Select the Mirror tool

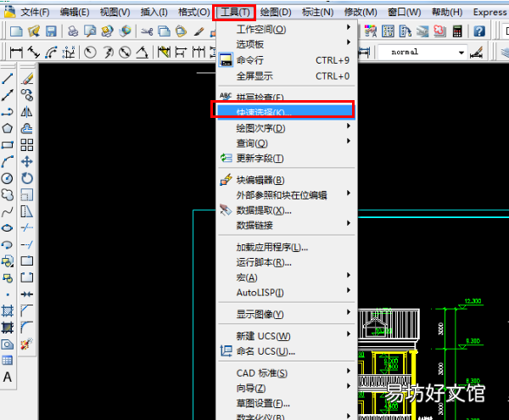pyautogui.click(x=27, y=112)
